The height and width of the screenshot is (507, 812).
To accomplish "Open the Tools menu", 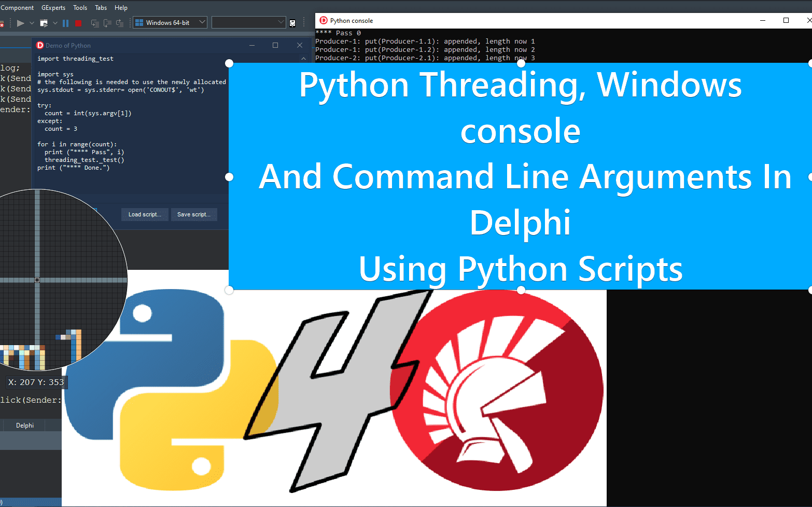I will pos(80,8).
